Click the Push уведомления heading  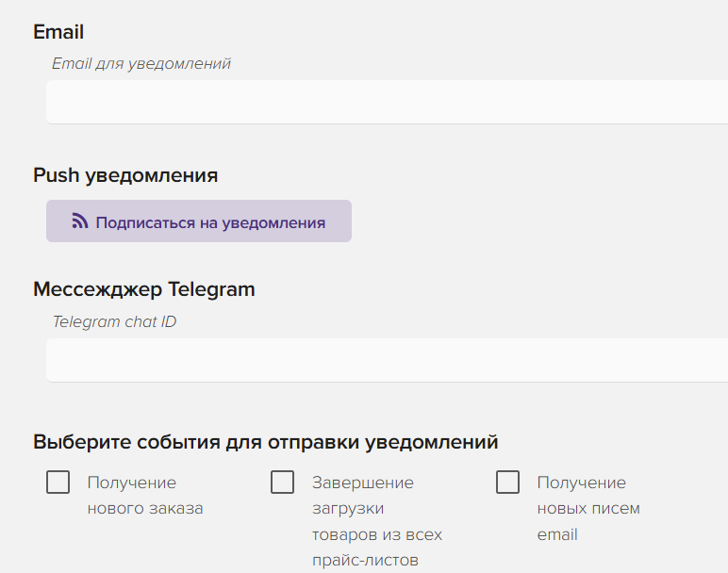pyautogui.click(x=125, y=175)
